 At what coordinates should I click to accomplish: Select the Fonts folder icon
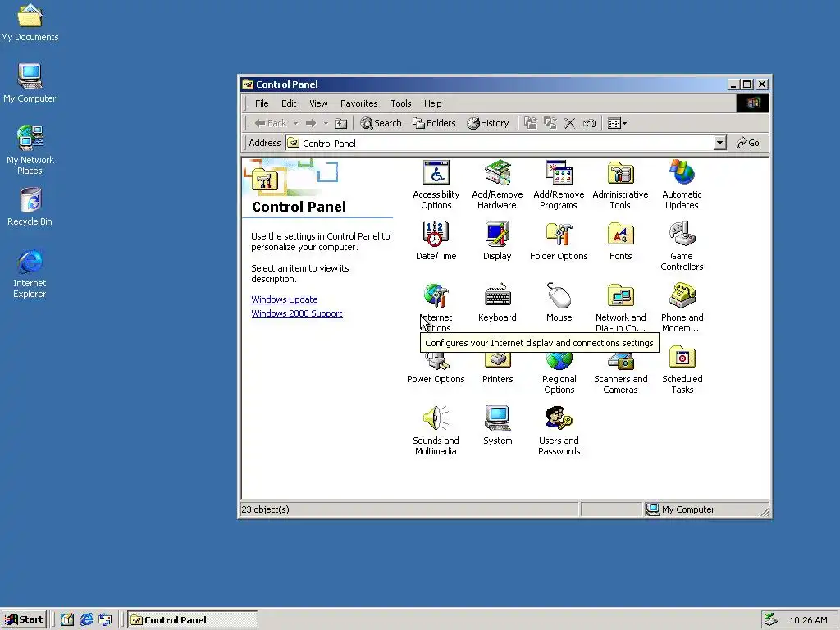click(620, 241)
